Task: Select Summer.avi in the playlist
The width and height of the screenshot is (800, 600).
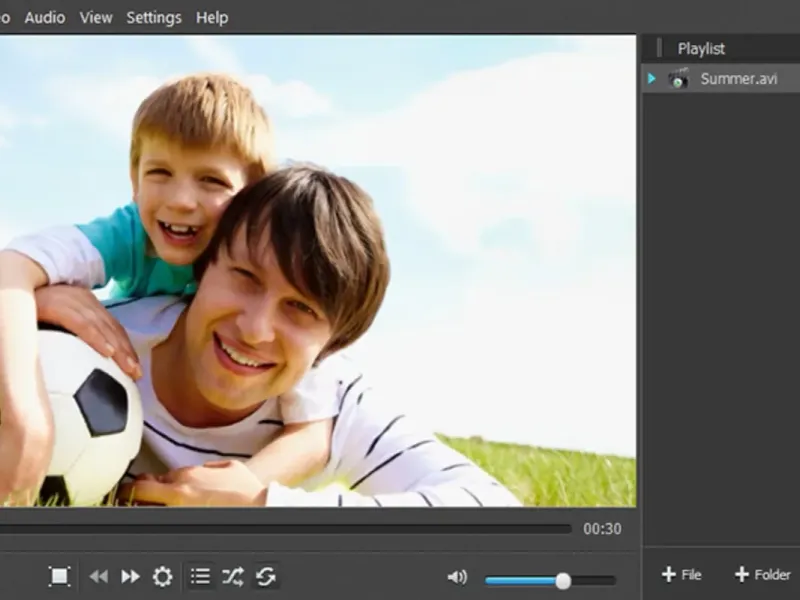Action: (738, 79)
